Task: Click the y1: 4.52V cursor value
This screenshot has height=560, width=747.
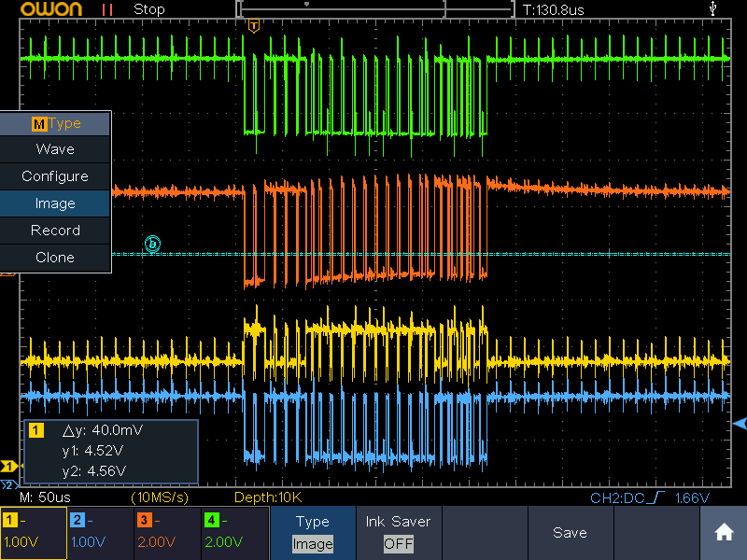Action: click(92, 451)
